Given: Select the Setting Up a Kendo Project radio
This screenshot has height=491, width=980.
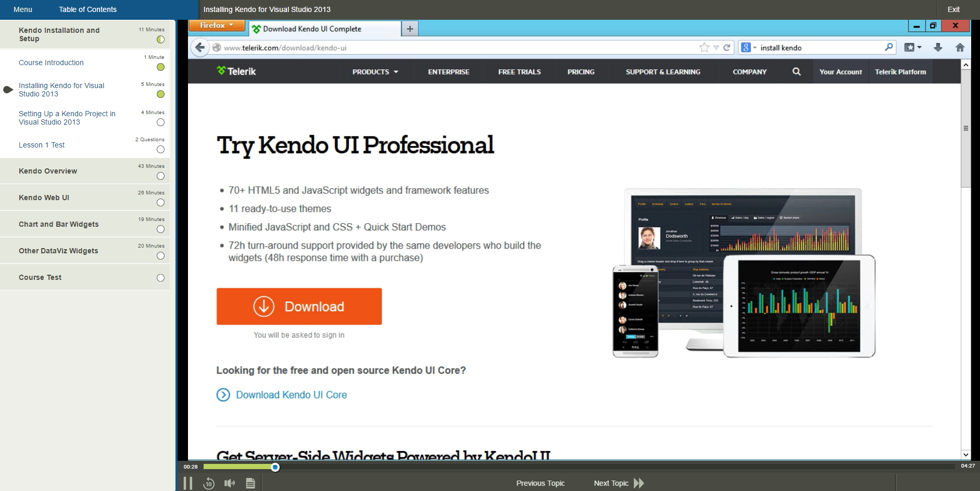Looking at the screenshot, I should click(x=160, y=122).
